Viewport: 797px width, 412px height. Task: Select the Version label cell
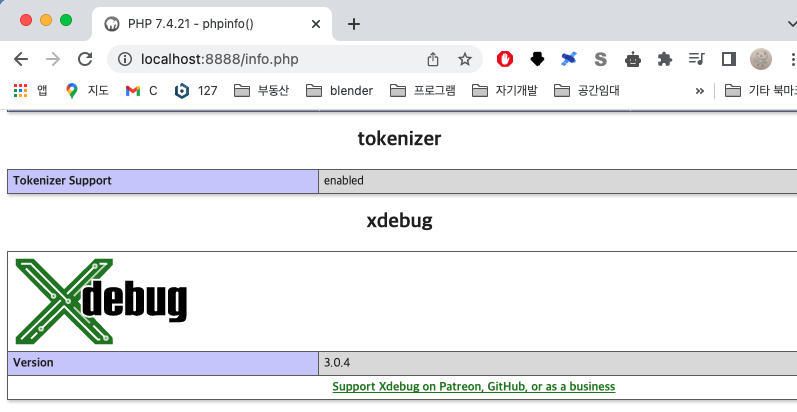163,363
